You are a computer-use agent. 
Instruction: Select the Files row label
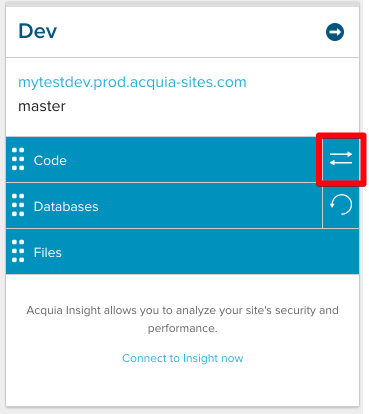tap(48, 253)
